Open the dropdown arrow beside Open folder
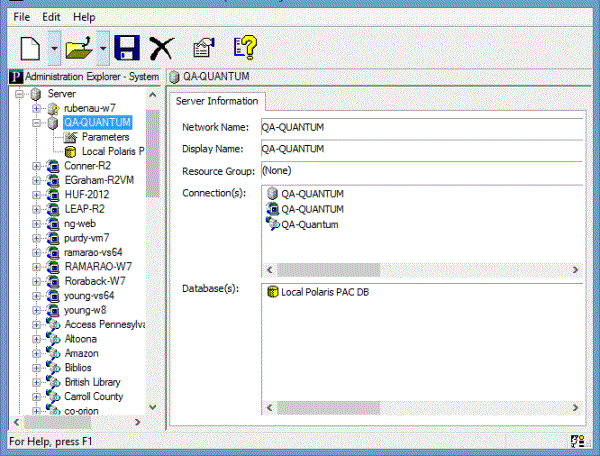The height and width of the screenshot is (456, 600). coord(103,47)
